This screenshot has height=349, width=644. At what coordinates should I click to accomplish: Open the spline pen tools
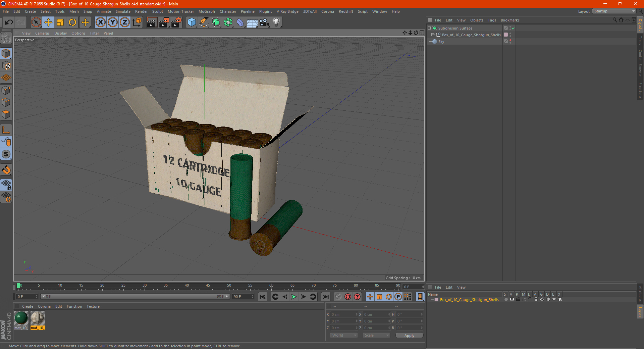204,22
